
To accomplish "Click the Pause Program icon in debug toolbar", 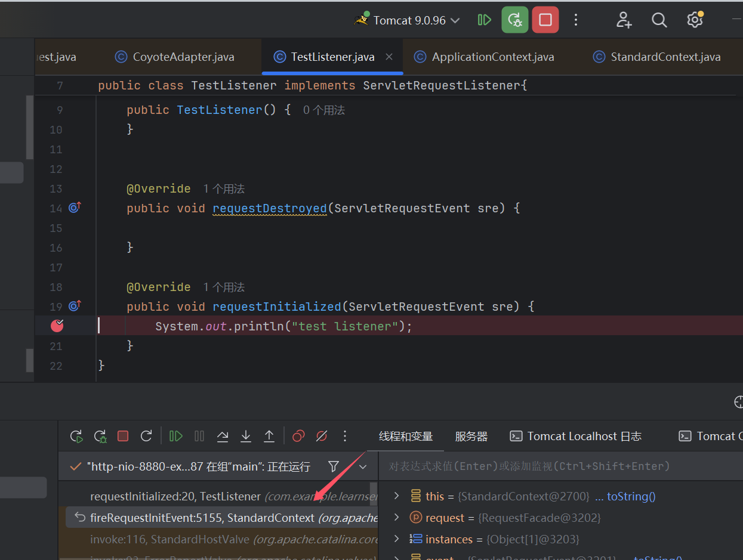I will [x=199, y=436].
